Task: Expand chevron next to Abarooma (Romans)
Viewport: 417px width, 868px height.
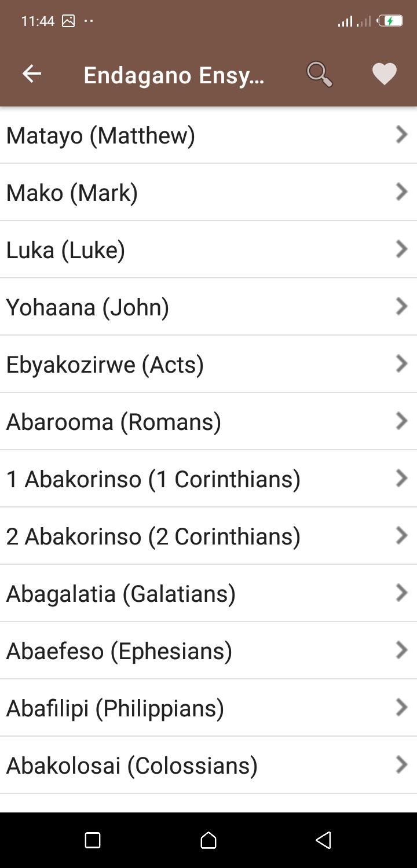Action: click(401, 421)
